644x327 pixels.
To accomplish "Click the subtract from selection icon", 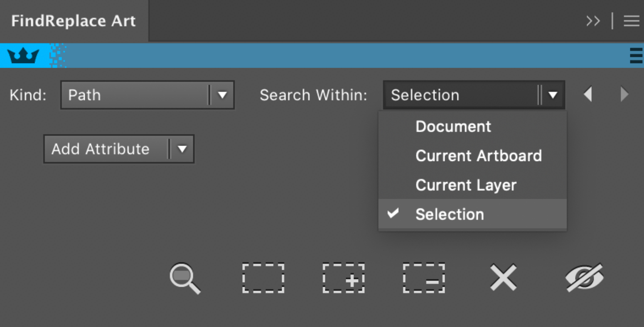I will (x=424, y=278).
